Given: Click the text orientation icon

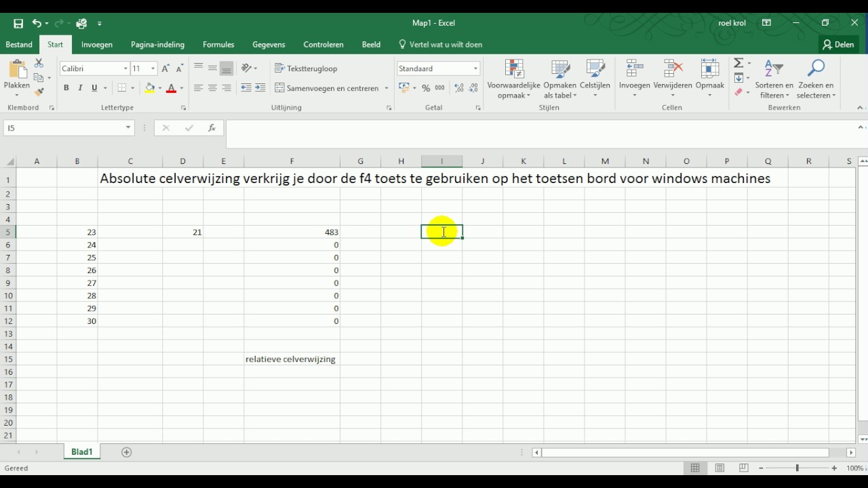Looking at the screenshot, I should click(x=247, y=68).
